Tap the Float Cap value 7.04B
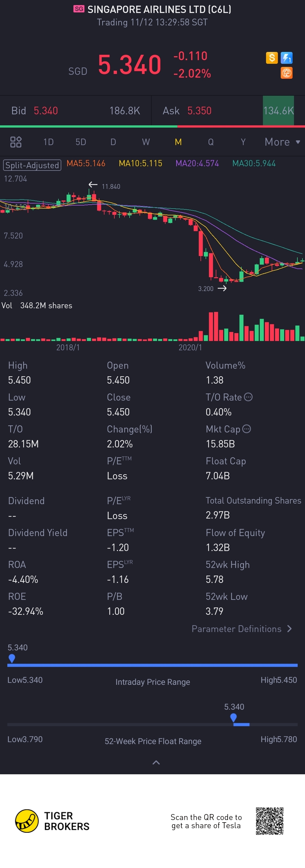 (218, 476)
